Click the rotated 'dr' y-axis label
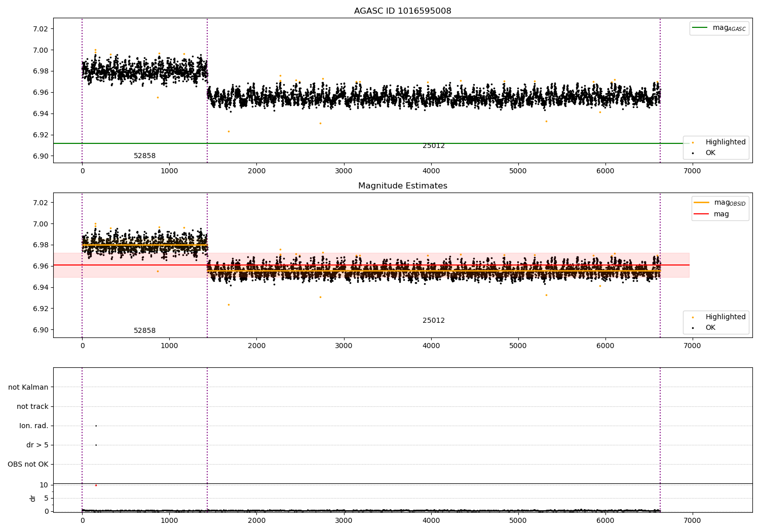 [x=33, y=498]
